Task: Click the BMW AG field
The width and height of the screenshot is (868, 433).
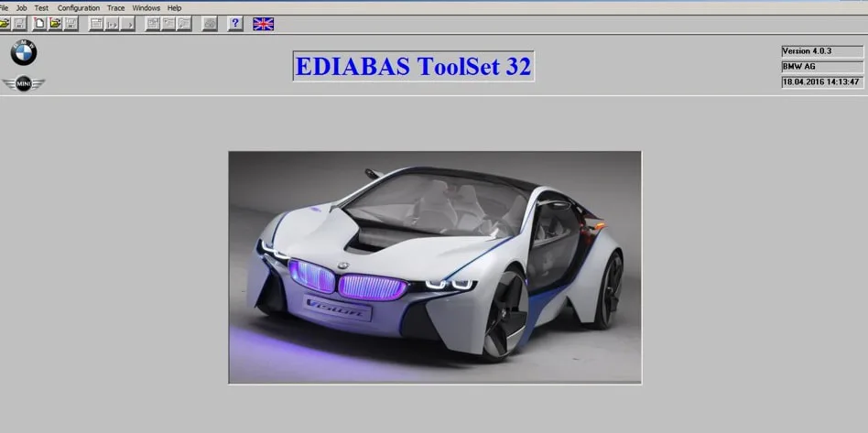Action: [x=822, y=67]
